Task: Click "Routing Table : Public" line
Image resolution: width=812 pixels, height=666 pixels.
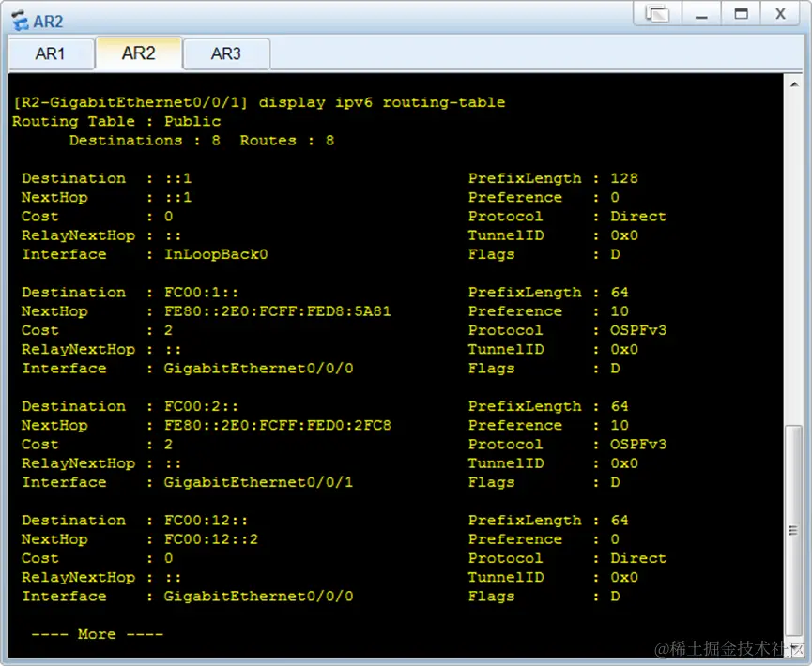Action: tap(116, 121)
